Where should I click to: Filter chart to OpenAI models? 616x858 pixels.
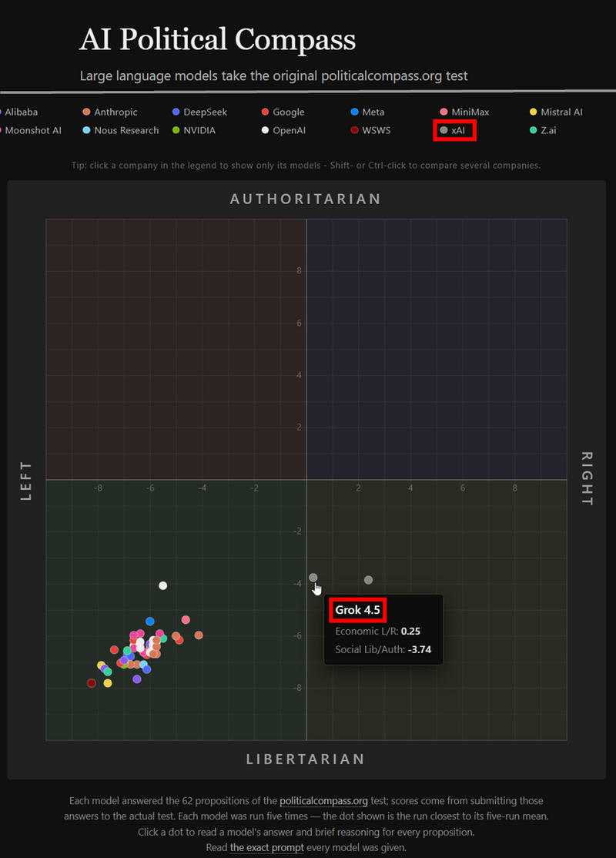coord(283,130)
